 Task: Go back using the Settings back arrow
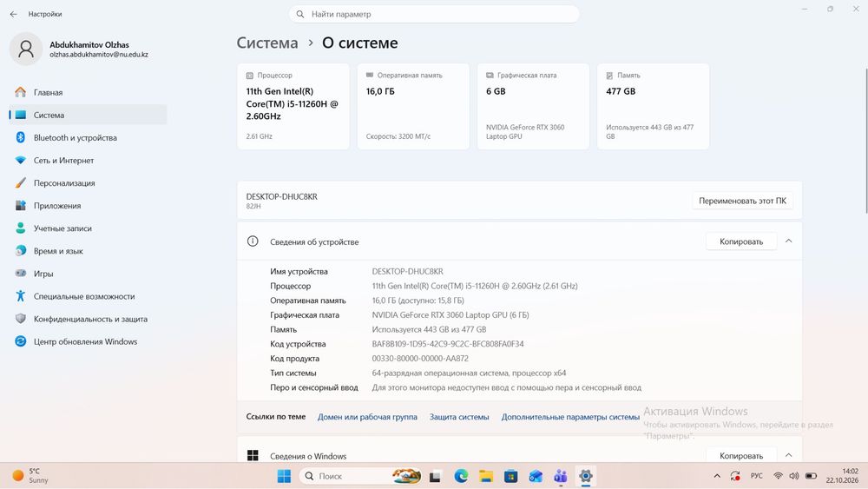[13, 14]
